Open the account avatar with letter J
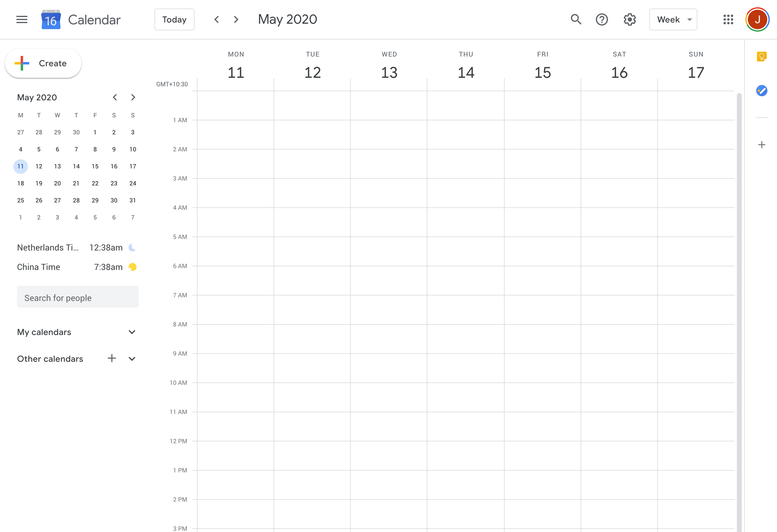 tap(757, 19)
